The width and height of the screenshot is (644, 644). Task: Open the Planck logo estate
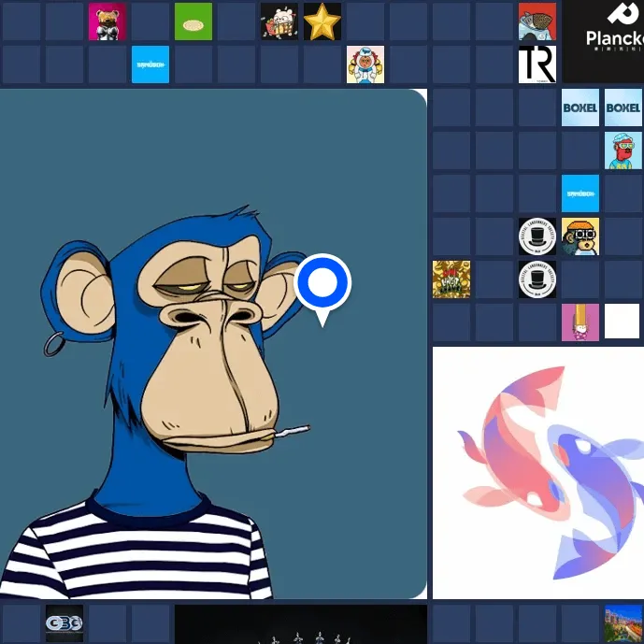(603, 41)
